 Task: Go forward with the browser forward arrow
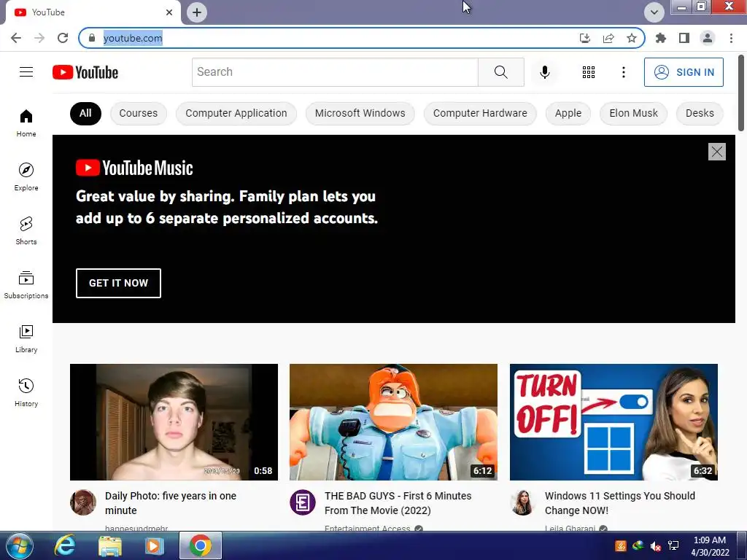pyautogui.click(x=39, y=38)
